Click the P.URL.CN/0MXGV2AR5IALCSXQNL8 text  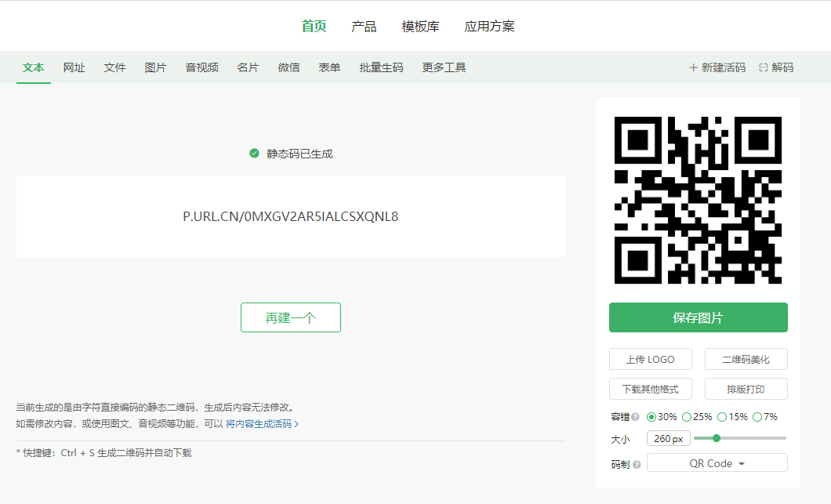(x=290, y=217)
